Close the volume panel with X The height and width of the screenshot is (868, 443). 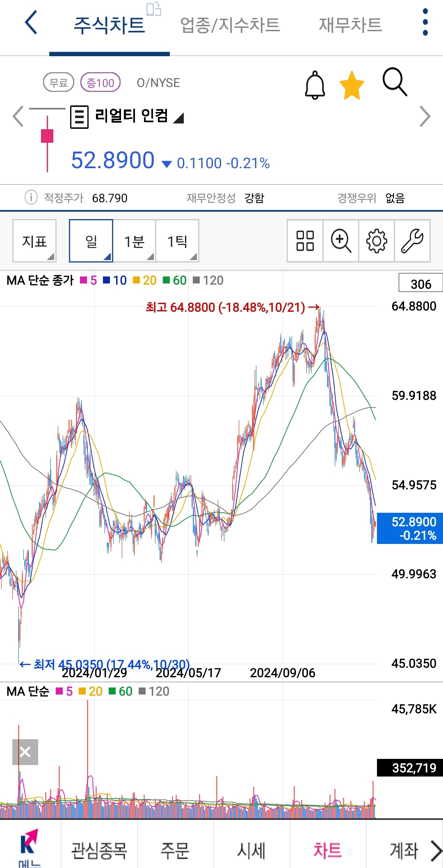tap(25, 752)
